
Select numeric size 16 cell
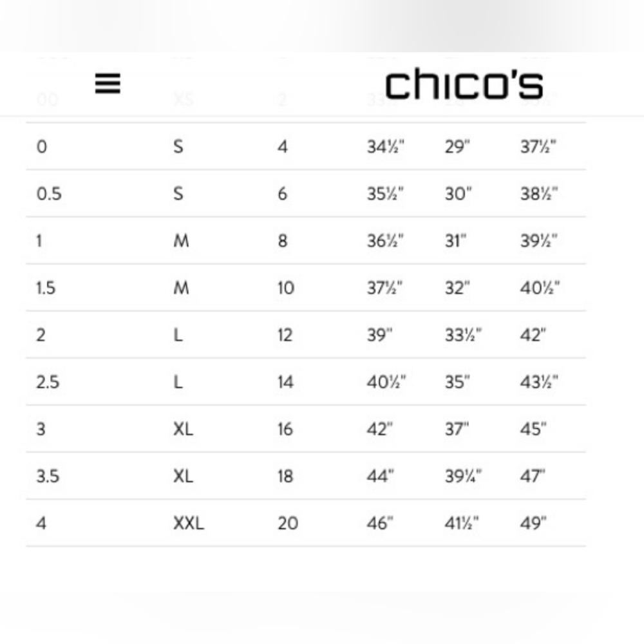(285, 429)
